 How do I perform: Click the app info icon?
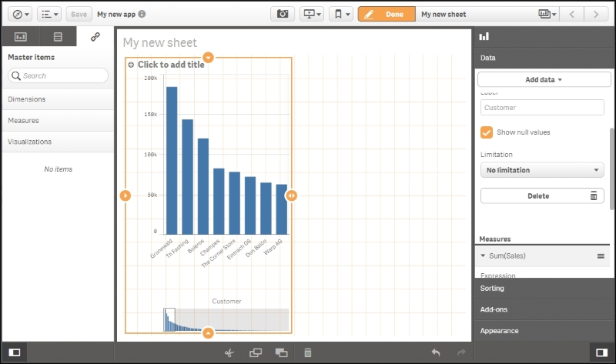point(142,14)
